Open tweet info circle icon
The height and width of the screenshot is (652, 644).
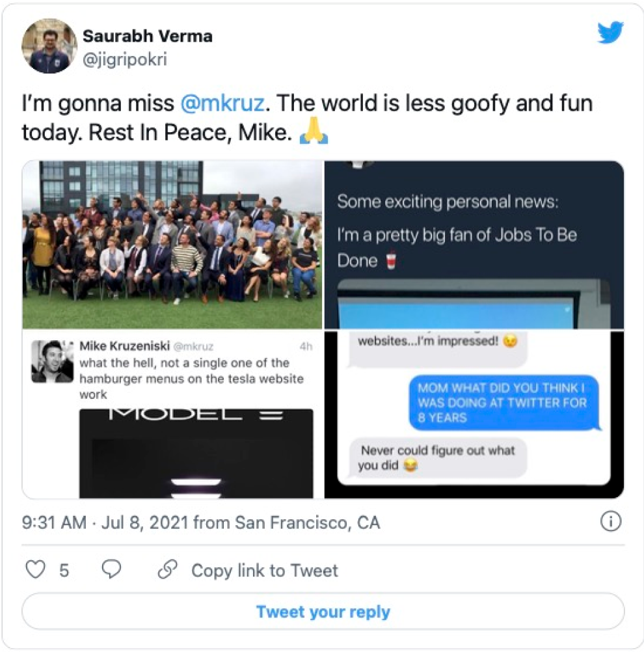point(610,522)
